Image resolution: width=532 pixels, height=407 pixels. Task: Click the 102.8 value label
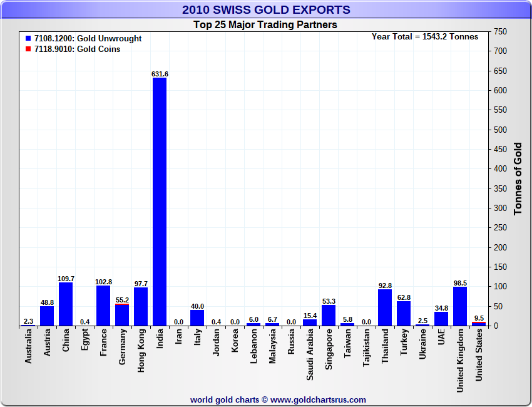(x=103, y=282)
